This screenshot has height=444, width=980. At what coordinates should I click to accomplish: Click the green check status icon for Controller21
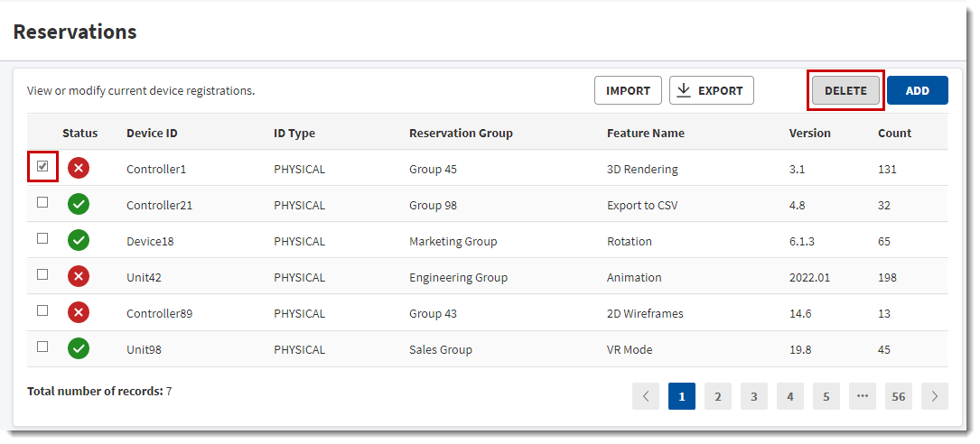[x=79, y=205]
